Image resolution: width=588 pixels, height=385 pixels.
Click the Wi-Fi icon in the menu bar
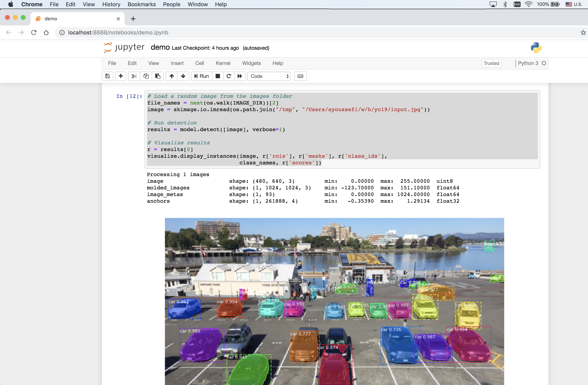528,4
